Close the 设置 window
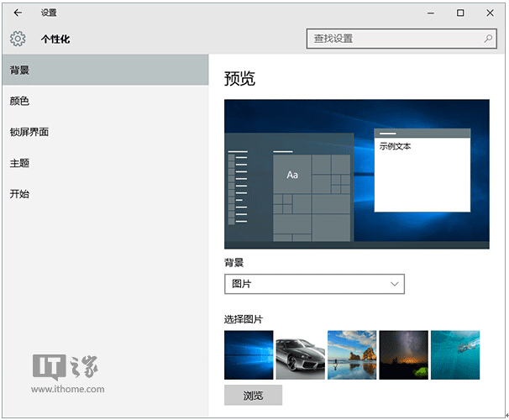The image size is (509, 420). [491, 13]
